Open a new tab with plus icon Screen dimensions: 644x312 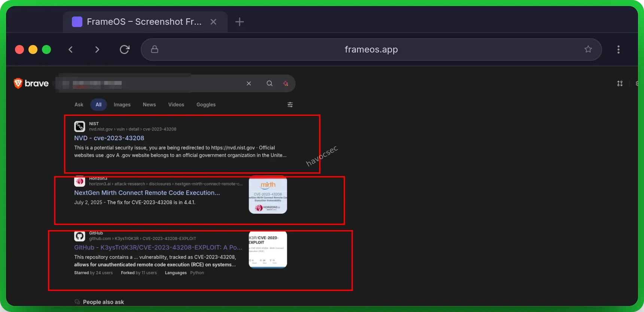(x=240, y=22)
